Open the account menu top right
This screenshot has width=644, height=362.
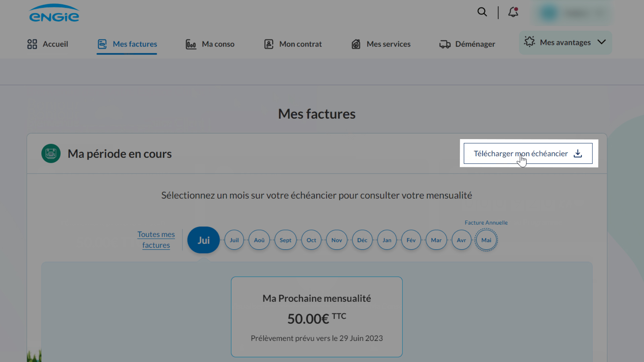pos(572,13)
